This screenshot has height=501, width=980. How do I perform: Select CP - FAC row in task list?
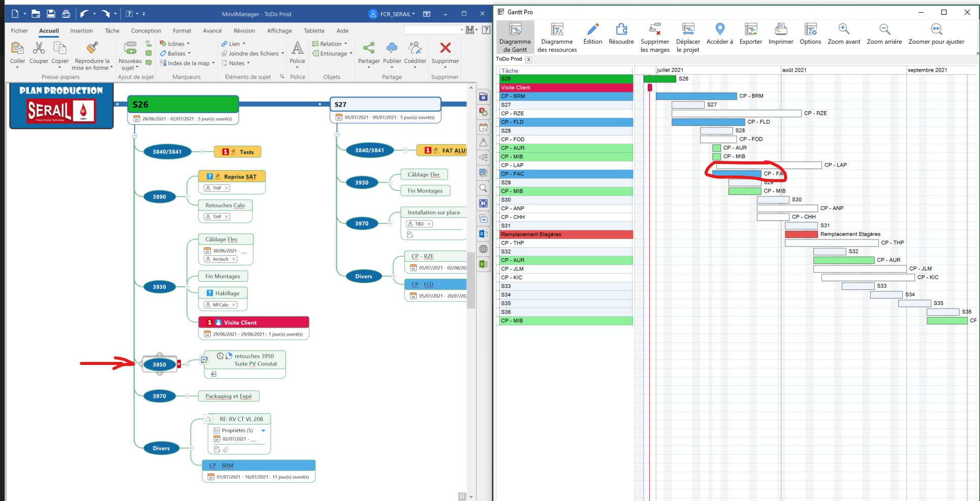[564, 174]
